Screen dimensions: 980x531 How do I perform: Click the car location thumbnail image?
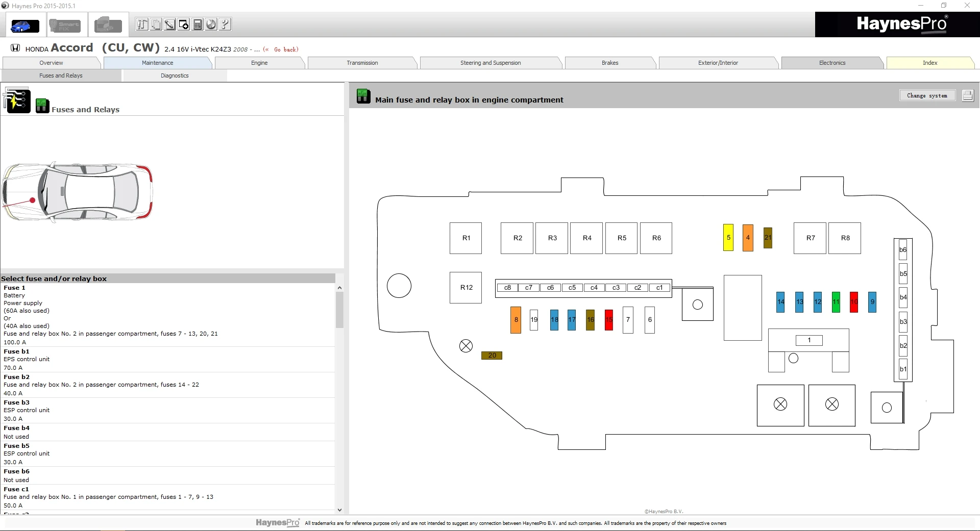tap(78, 192)
